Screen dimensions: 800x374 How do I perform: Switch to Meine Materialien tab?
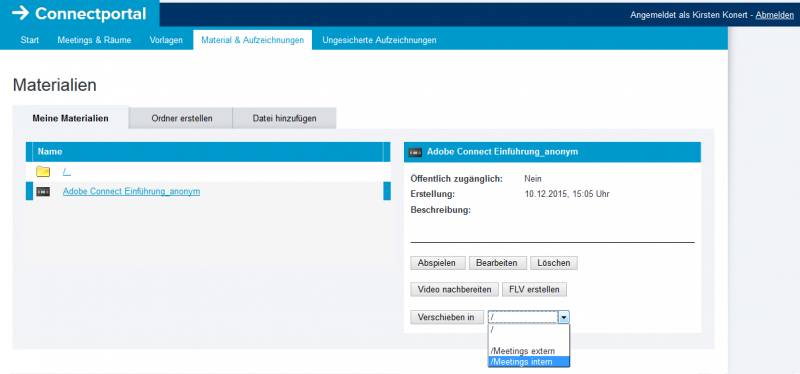click(70, 118)
